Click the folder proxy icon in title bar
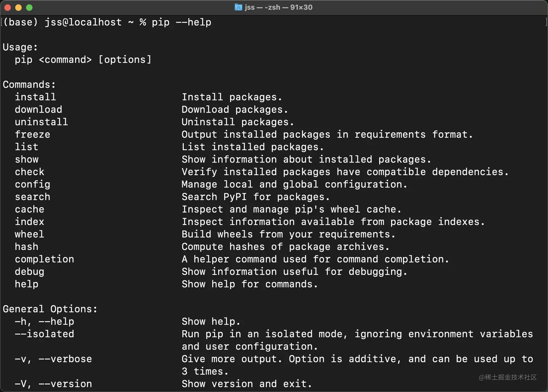Viewport: 548px width, 392px height. (x=238, y=7)
